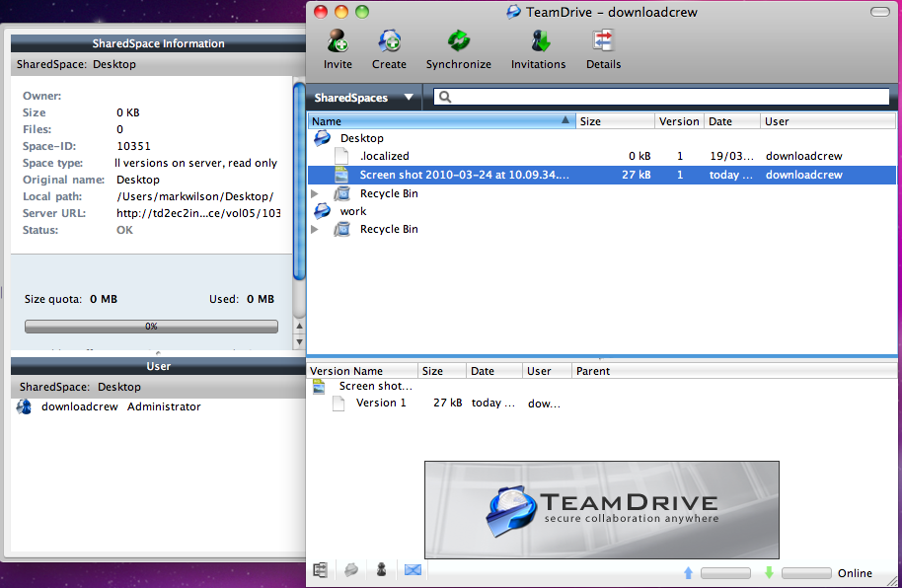Screen dimensions: 902x588
Task: Click the download progress bar
Action: coord(806,573)
